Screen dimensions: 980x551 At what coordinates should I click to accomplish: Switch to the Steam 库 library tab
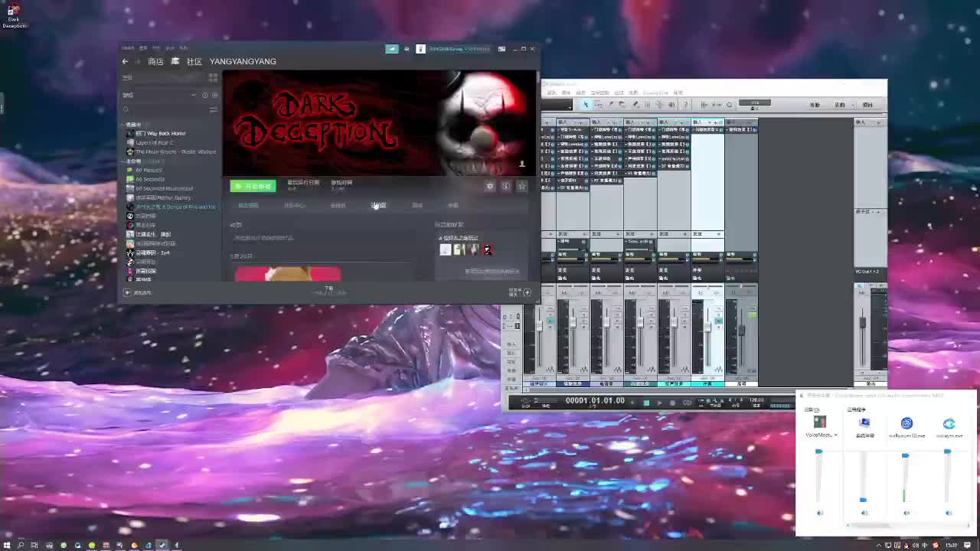pos(175,61)
